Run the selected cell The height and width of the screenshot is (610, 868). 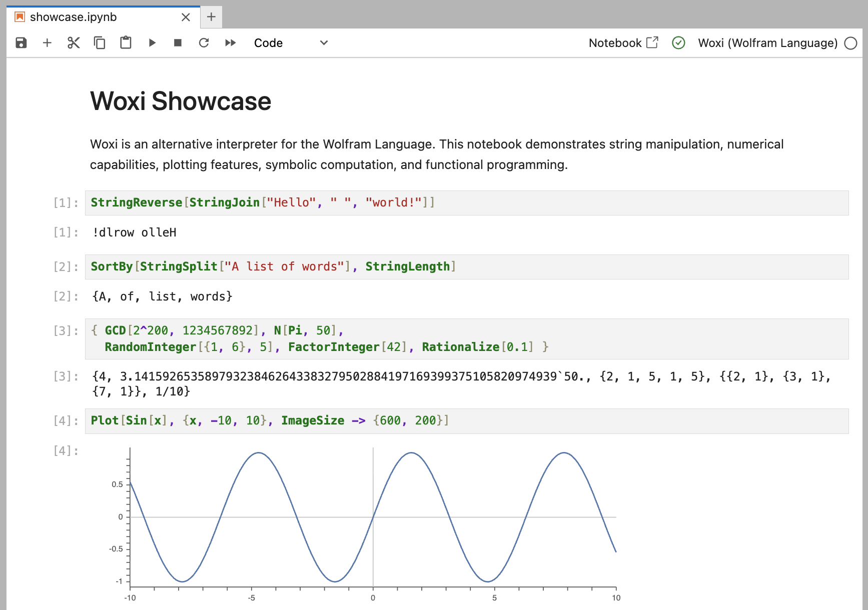click(x=152, y=43)
